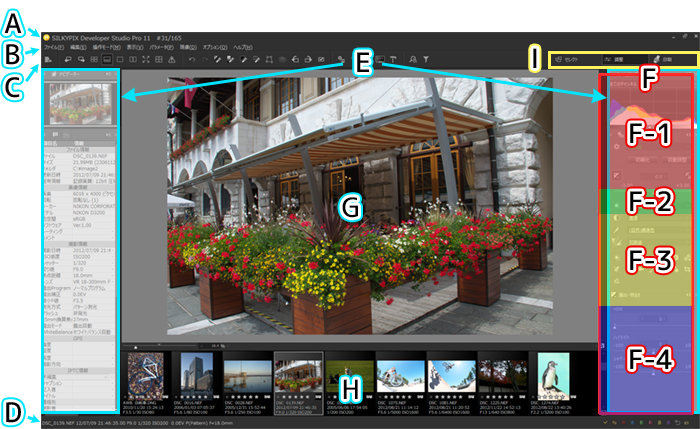Screen dimensions: 700x429
Task: Select the DSC_0028.NEF waterfront sunset thumbnail
Action: tap(247, 377)
